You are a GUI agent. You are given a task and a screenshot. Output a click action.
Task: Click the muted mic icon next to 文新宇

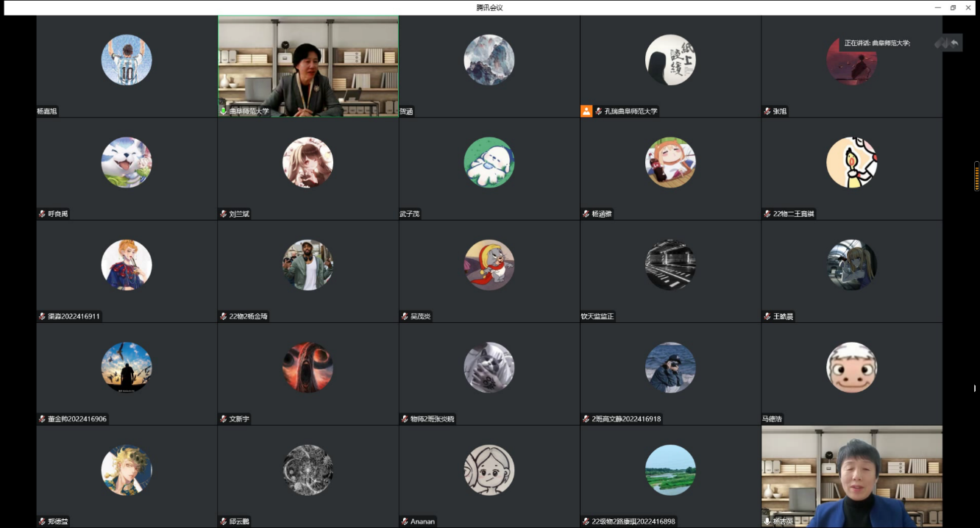223,419
